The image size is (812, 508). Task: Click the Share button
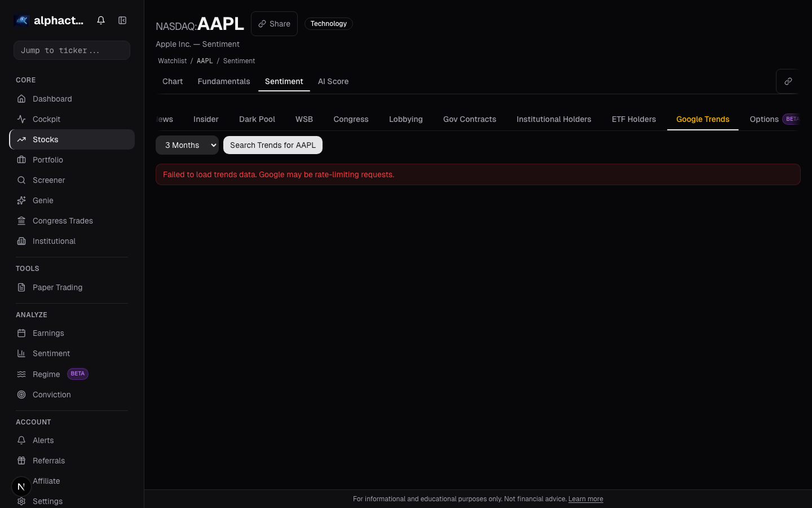274,24
